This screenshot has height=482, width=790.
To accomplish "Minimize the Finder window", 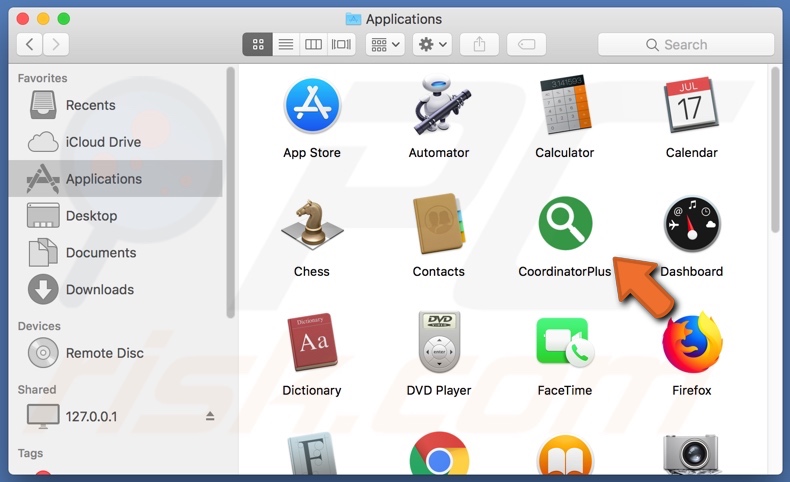I will pos(43,19).
